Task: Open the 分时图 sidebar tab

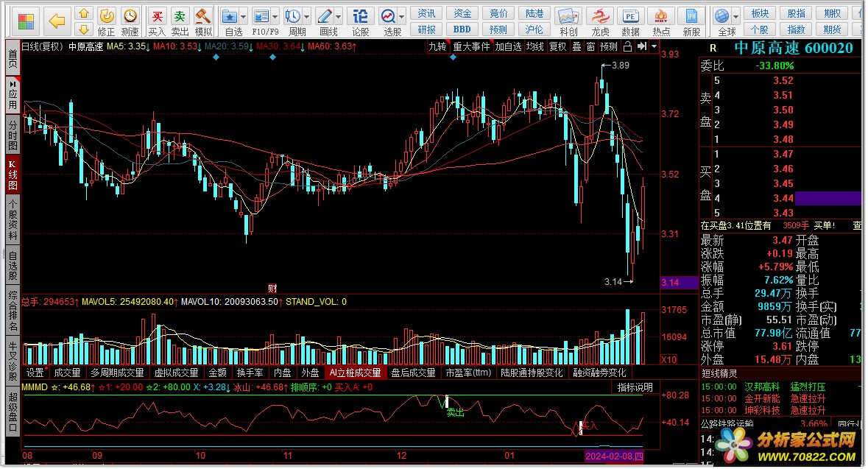Action: (x=13, y=135)
